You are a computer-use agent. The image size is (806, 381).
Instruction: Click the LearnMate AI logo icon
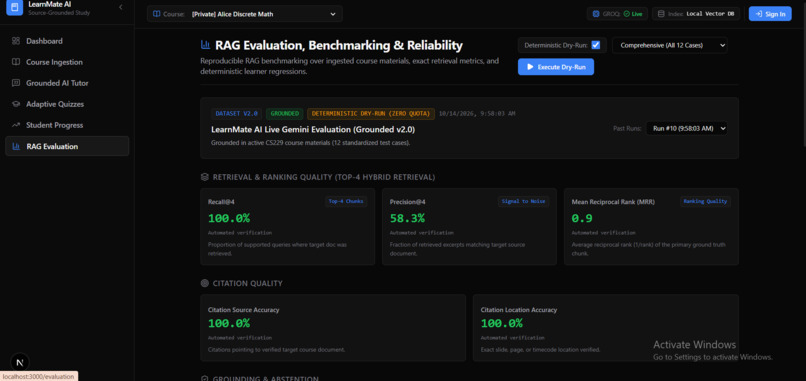click(x=15, y=7)
